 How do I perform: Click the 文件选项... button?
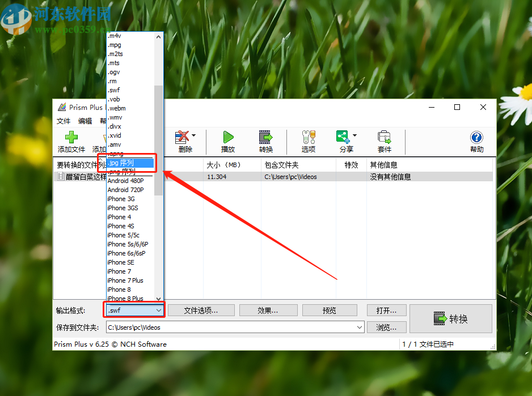[201, 310]
